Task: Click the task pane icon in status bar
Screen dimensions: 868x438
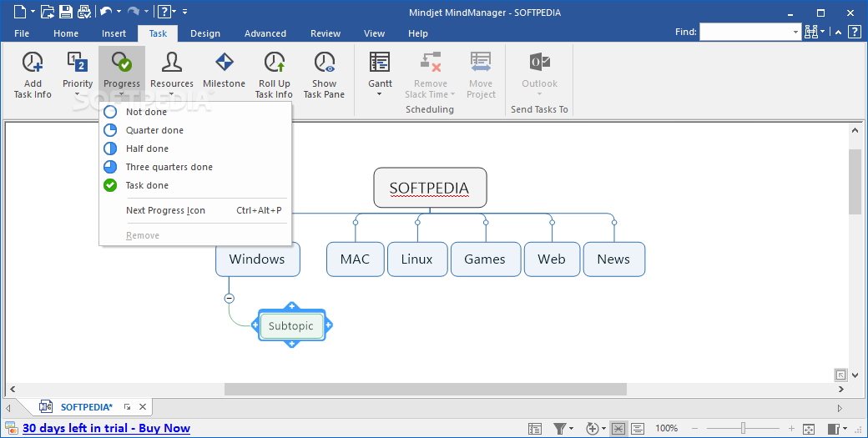Action: (834, 429)
